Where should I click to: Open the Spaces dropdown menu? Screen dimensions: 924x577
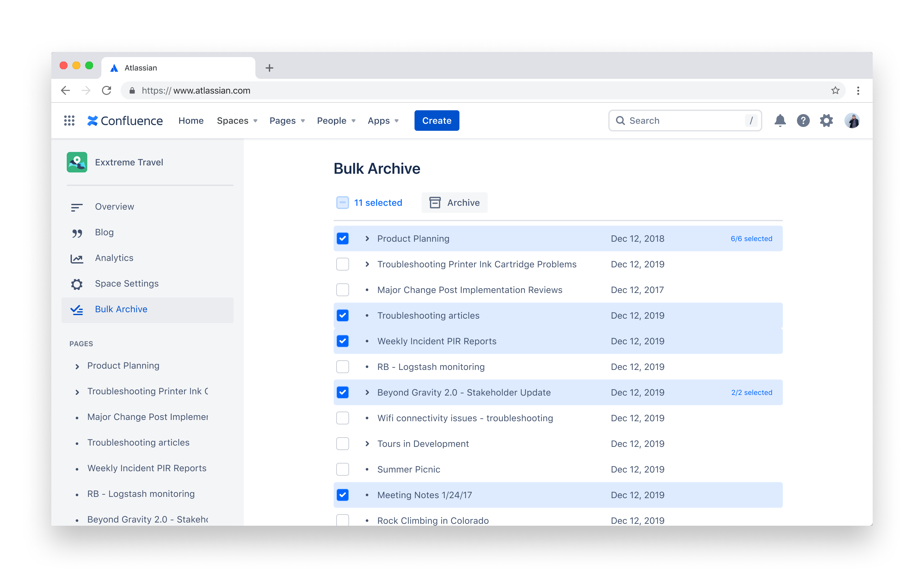(236, 120)
